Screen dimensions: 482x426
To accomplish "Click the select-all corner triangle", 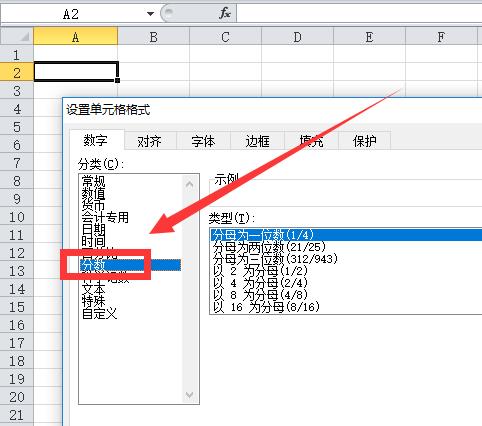I will click(17, 36).
